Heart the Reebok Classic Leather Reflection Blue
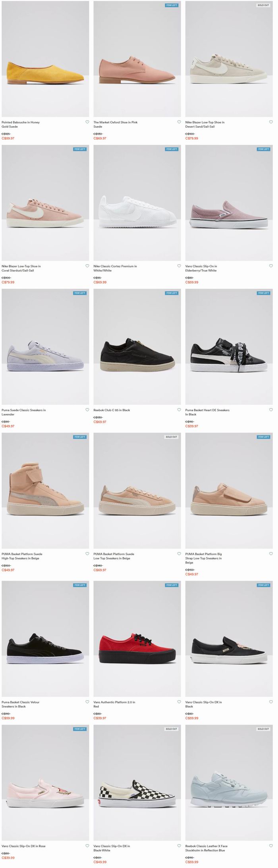This screenshot has width=278, height=868. click(x=271, y=846)
